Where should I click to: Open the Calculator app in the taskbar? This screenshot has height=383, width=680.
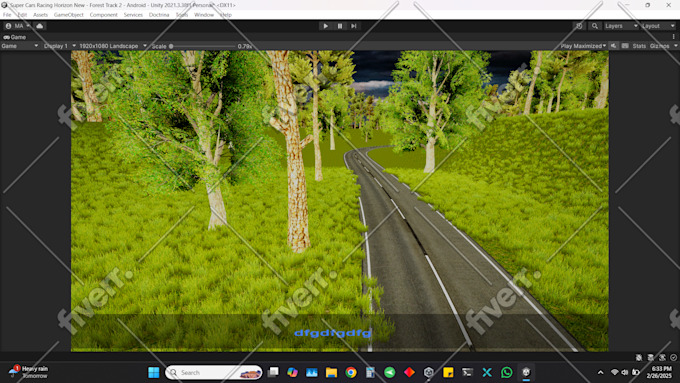pos(370,372)
